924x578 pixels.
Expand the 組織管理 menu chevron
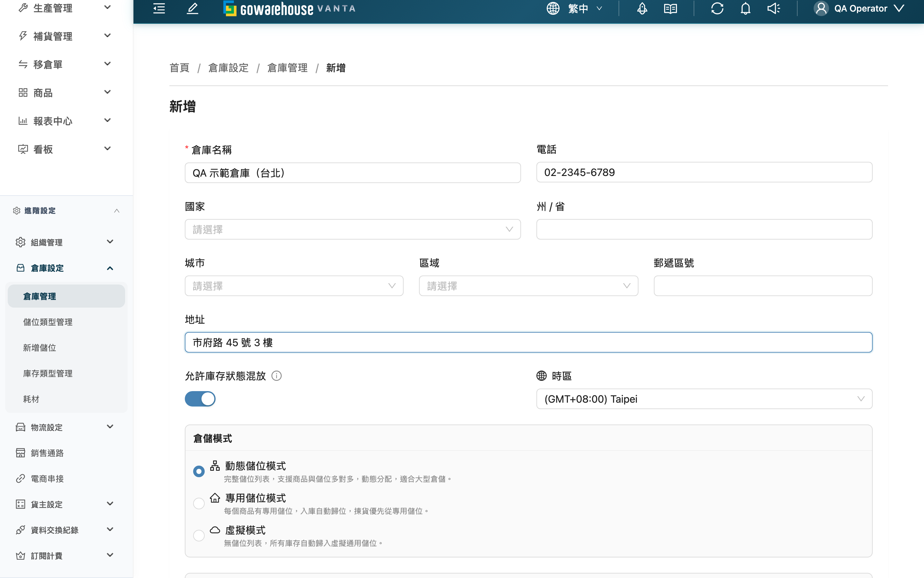(x=110, y=241)
